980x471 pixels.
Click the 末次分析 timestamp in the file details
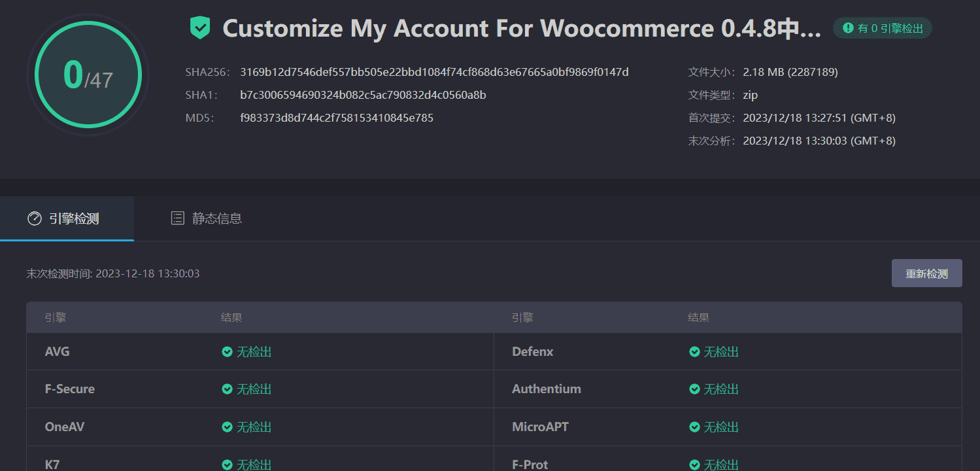click(x=819, y=141)
